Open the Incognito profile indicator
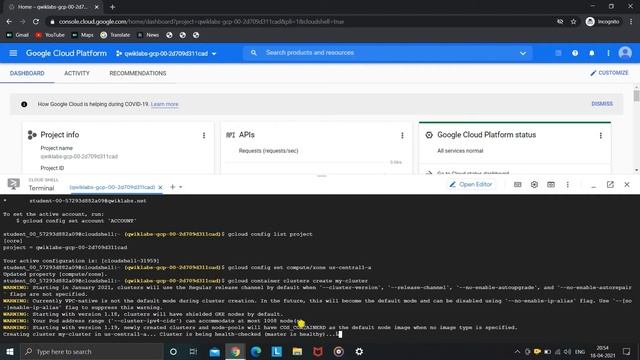Screen dimensions: 640x360 point(602,22)
